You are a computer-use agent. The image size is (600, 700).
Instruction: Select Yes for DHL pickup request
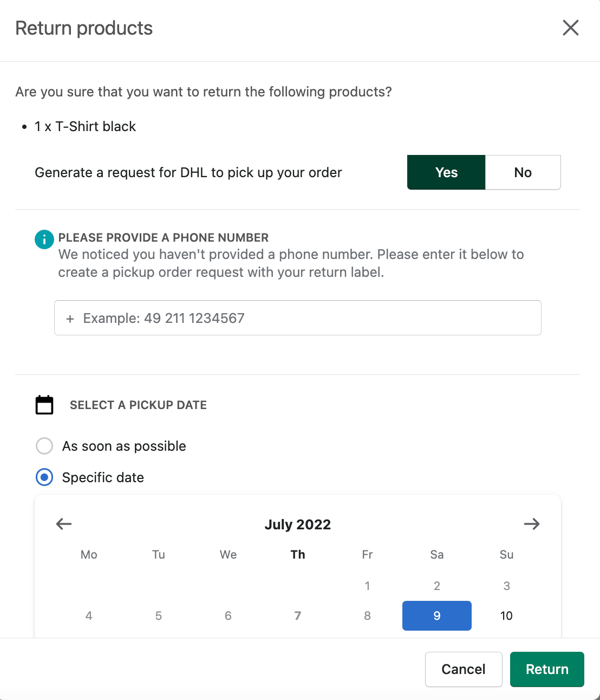pyautogui.click(x=446, y=172)
